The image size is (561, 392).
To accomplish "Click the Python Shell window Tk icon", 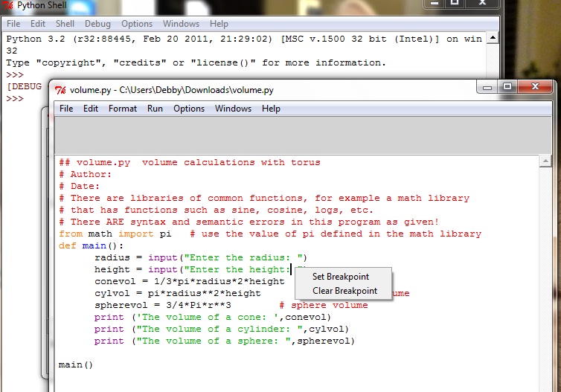I will [x=8, y=5].
